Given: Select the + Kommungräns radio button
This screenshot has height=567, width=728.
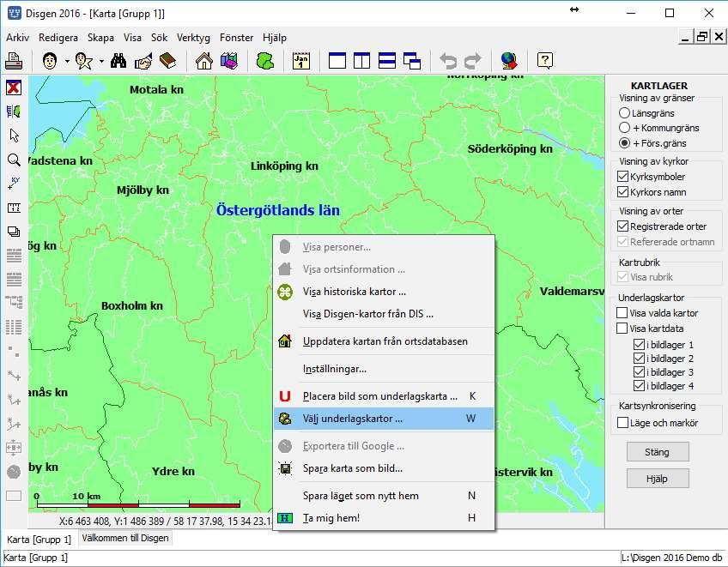Looking at the screenshot, I should [624, 128].
